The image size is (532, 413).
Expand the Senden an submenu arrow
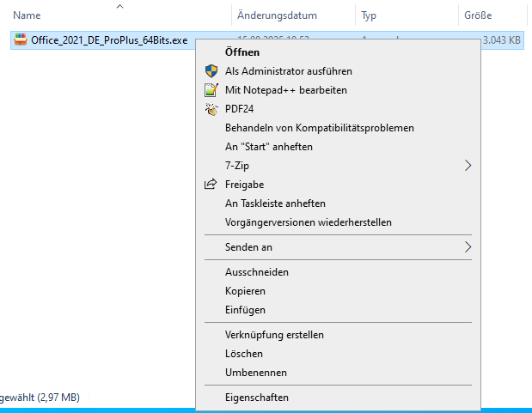coord(468,247)
